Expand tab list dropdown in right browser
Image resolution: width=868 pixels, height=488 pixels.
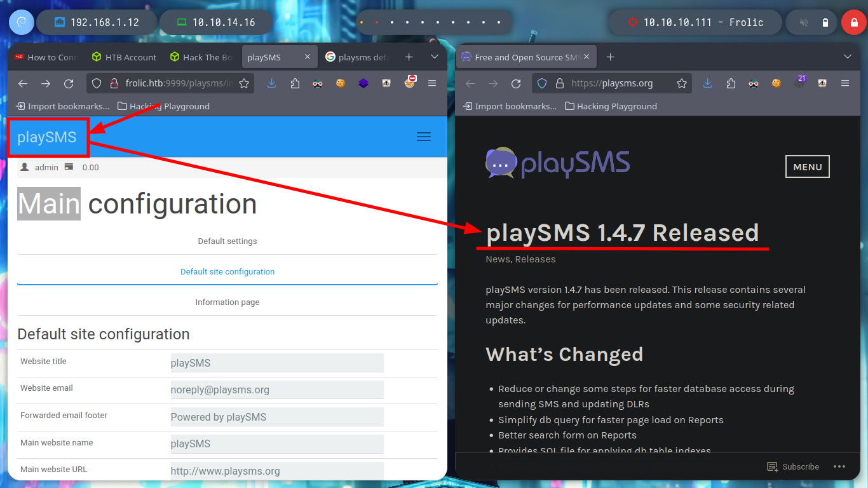pos(848,57)
